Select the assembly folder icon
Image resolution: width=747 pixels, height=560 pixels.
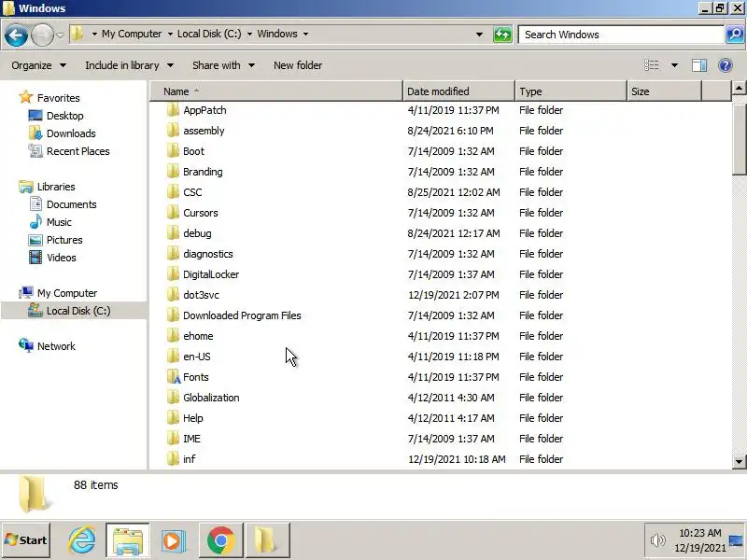173,131
